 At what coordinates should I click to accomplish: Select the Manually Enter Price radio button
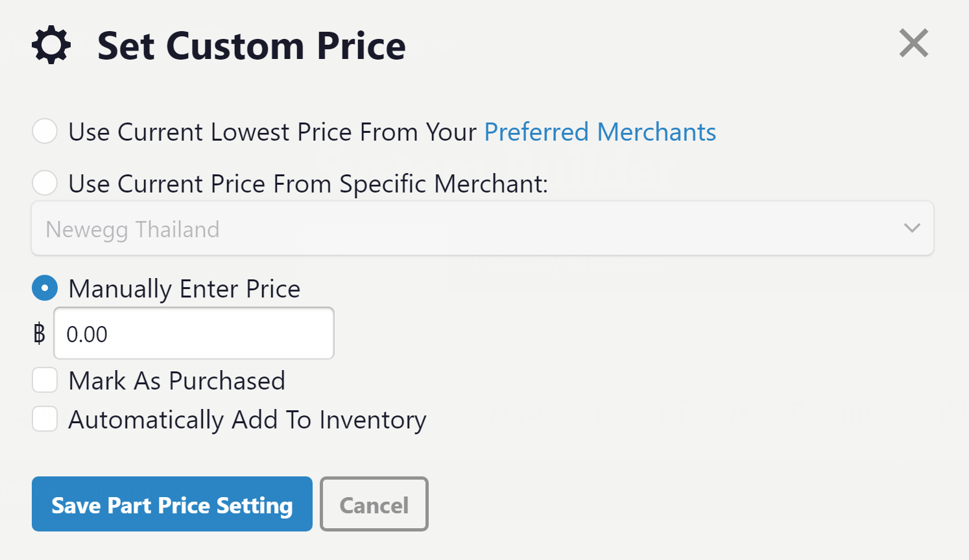click(45, 288)
